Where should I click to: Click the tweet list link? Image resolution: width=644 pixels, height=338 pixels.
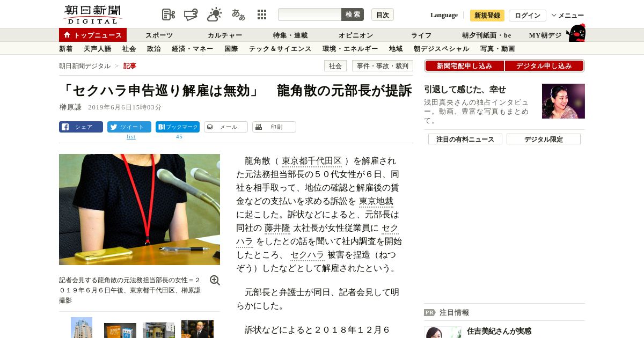point(131,137)
